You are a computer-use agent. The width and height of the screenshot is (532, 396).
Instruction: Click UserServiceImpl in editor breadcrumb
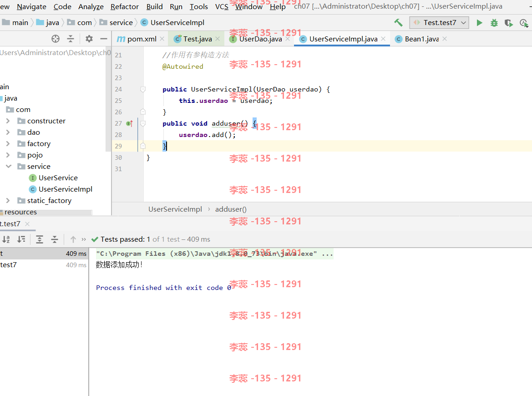175,209
